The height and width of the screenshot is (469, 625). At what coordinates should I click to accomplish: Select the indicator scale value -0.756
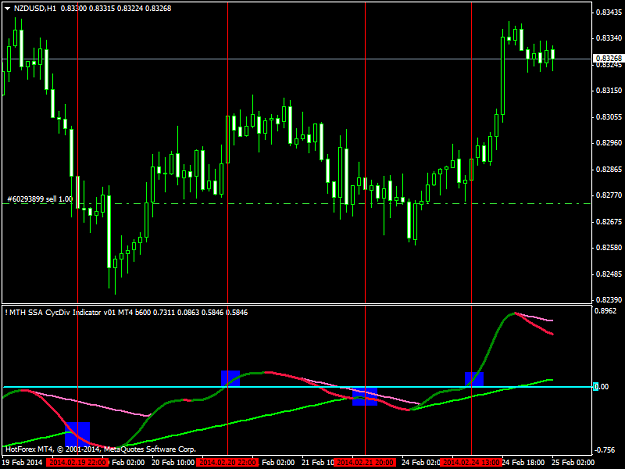(606, 450)
